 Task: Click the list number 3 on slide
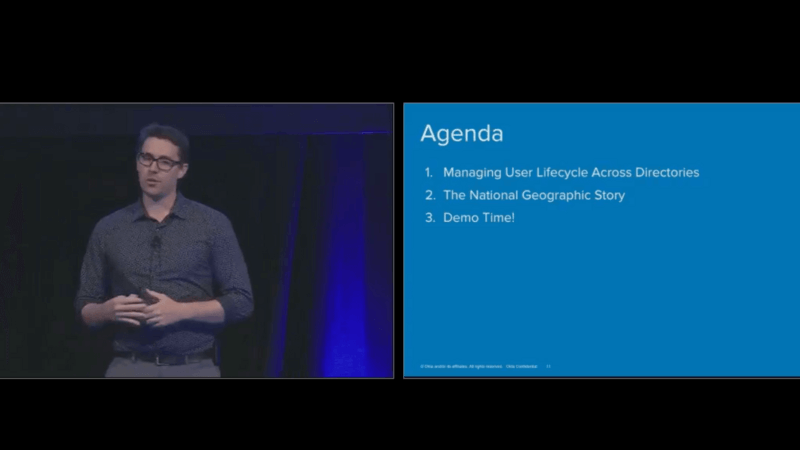(x=429, y=218)
